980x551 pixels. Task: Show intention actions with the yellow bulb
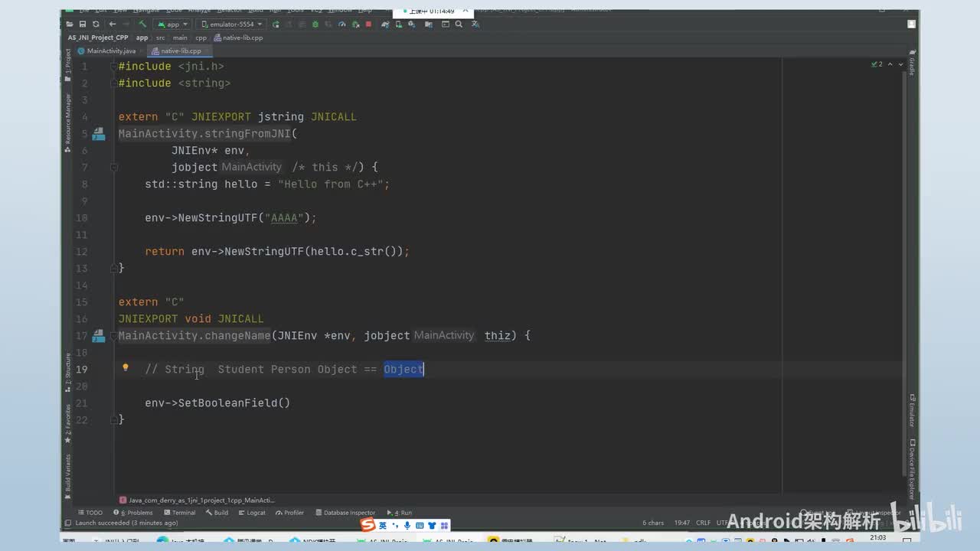[126, 368]
